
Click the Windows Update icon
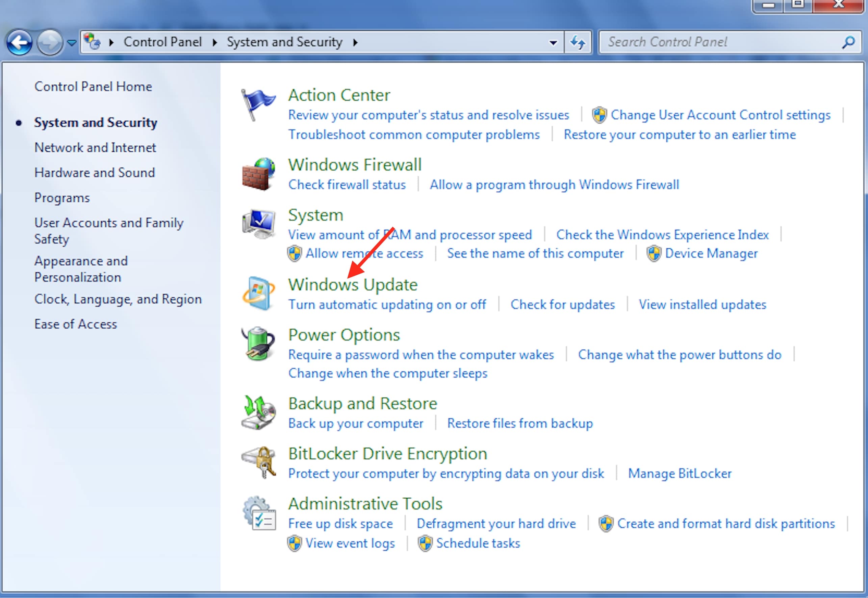[258, 294]
